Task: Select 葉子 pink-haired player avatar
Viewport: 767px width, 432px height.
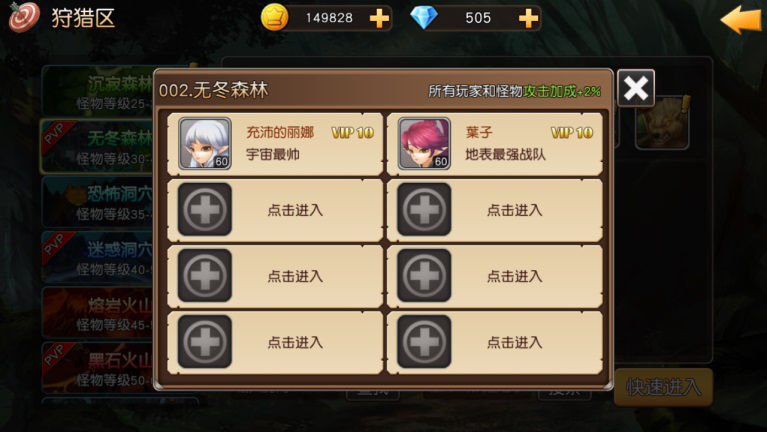Action: coord(424,143)
